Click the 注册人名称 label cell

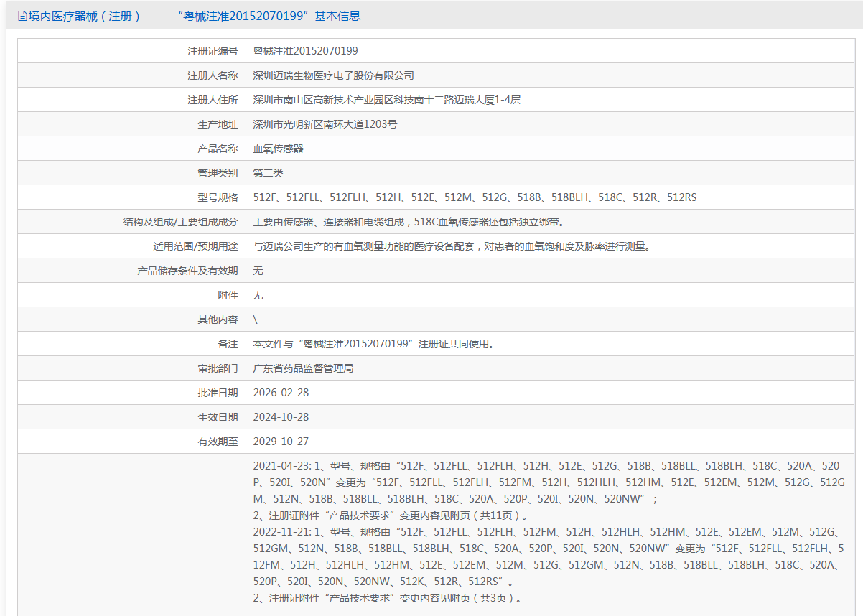(132, 75)
